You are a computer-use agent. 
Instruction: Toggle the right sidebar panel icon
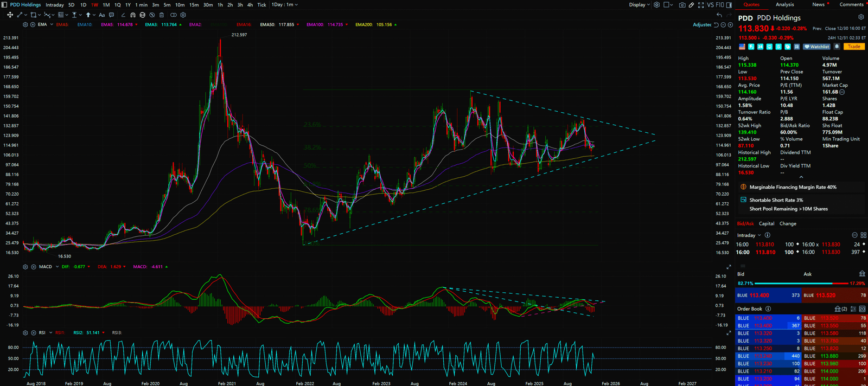729,5
